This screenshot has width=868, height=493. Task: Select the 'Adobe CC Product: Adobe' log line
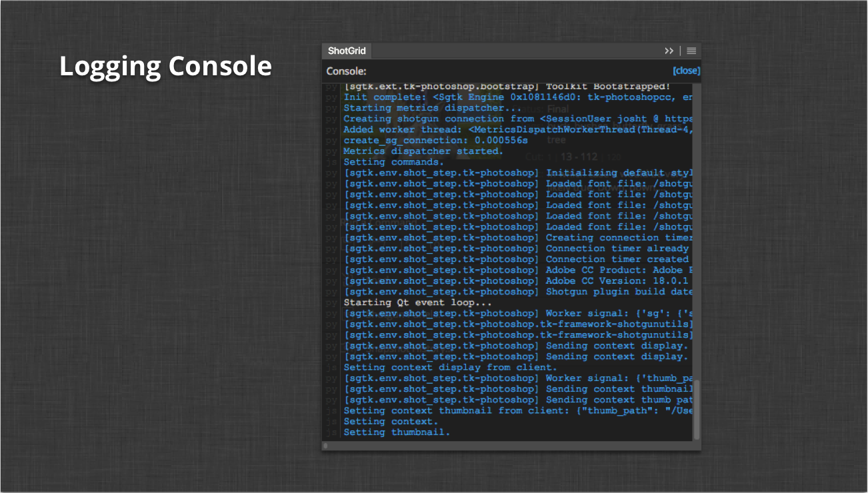518,270
